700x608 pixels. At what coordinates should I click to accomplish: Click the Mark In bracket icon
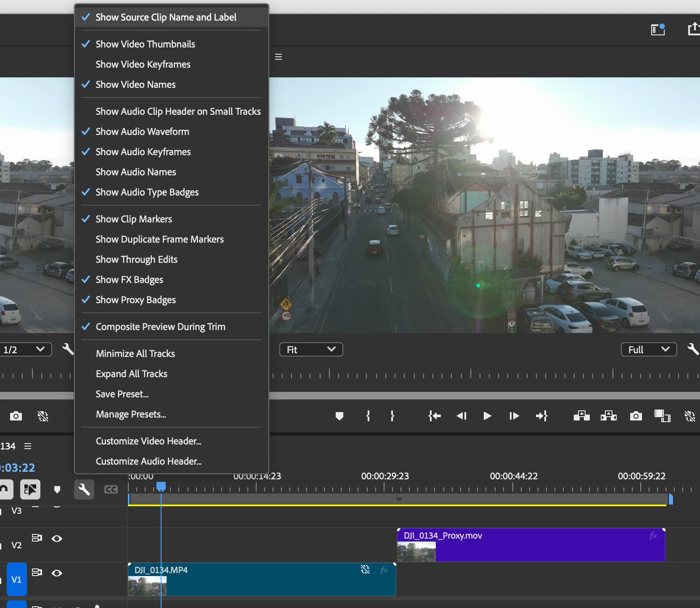pos(368,416)
